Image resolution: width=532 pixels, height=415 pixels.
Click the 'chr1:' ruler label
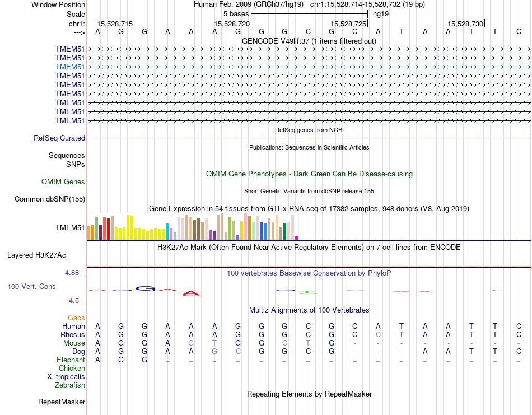[77, 24]
